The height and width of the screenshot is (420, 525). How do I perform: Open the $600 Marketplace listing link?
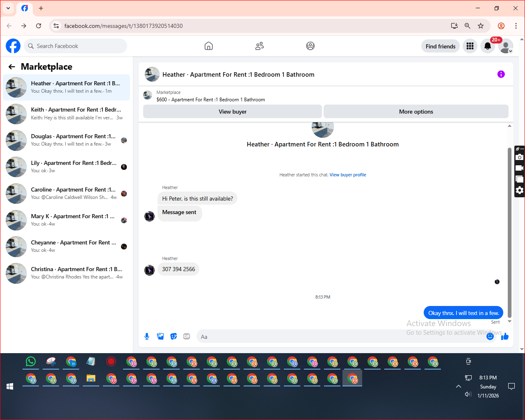point(211,100)
